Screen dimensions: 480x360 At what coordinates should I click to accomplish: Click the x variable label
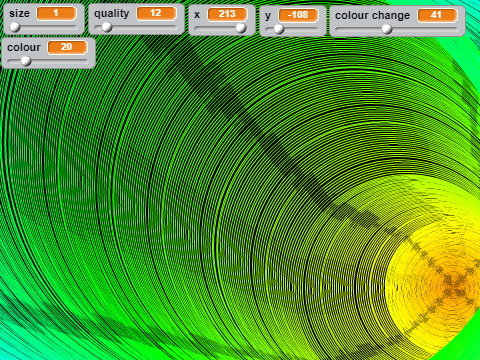coord(197,15)
